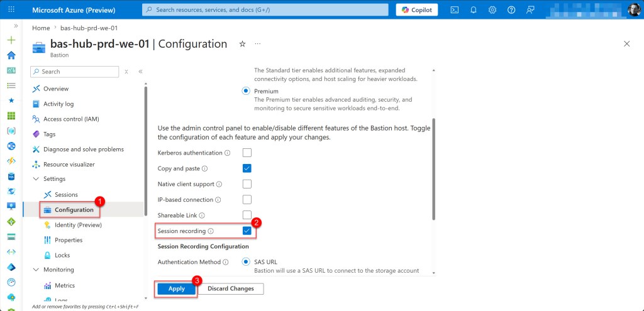Show info tooltip for Session recording
Image resolution: width=644 pixels, height=311 pixels.
(211, 231)
